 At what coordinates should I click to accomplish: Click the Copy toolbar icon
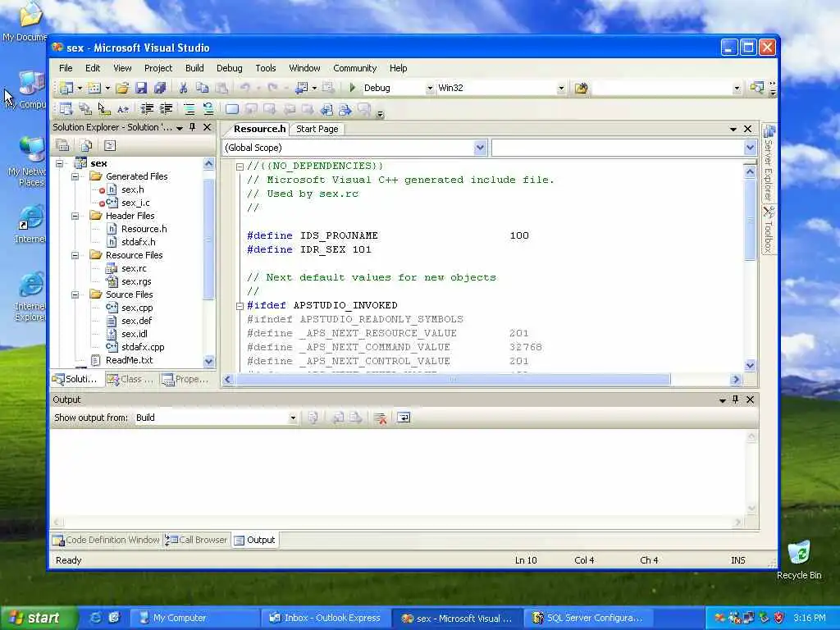pyautogui.click(x=202, y=88)
